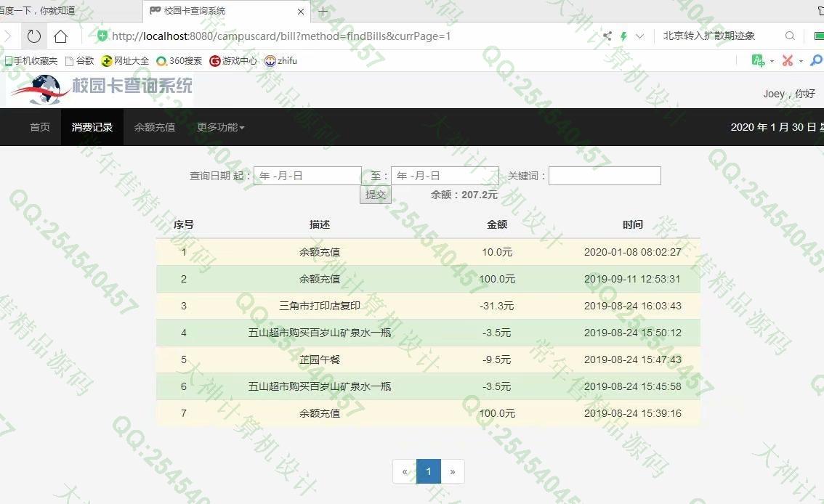Click timestamp 2020-01-08 08:02:27

[633, 252]
